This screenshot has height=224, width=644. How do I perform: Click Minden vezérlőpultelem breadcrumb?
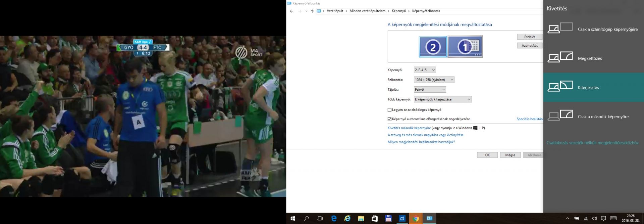point(367,11)
